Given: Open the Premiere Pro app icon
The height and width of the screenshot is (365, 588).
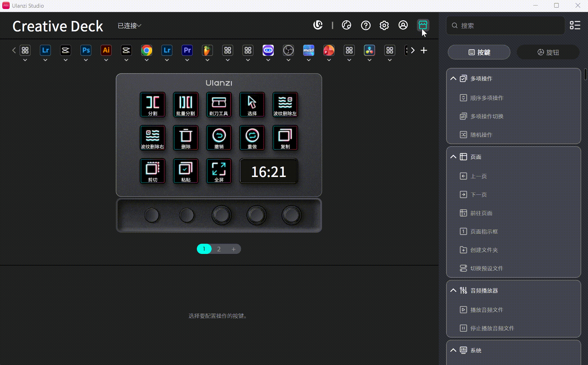Looking at the screenshot, I should pyautogui.click(x=187, y=50).
